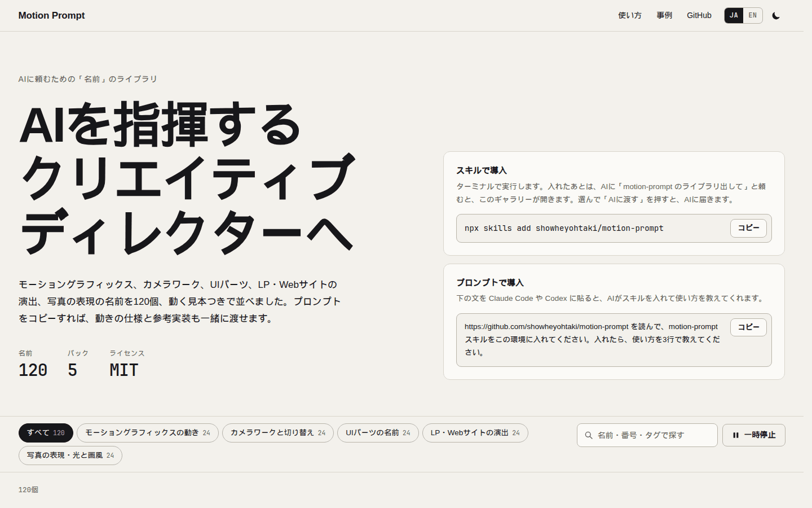The height and width of the screenshot is (508, 812).
Task: Open the 使い方 nav link
Action: click(630, 16)
